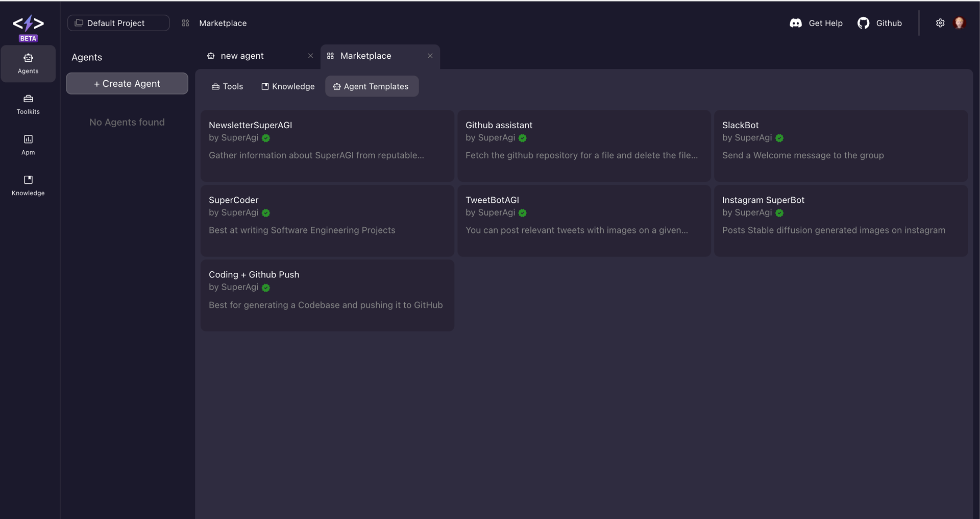Viewport: 980px width, 519px height.
Task: Open the SuperCoder template card
Action: [327, 220]
